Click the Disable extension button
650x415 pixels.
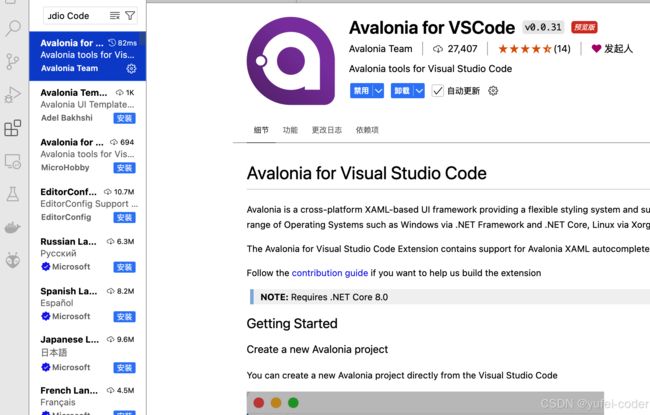(361, 91)
